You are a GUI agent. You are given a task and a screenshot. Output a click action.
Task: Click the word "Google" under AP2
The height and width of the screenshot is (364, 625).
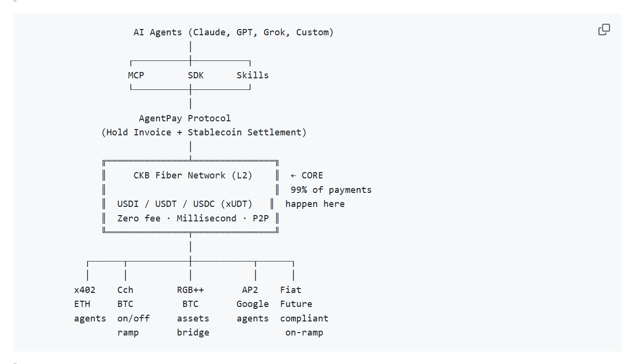(252, 304)
